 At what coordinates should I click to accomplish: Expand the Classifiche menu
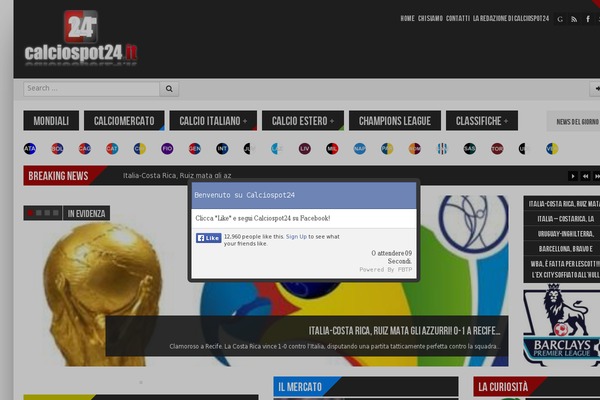[x=482, y=121]
